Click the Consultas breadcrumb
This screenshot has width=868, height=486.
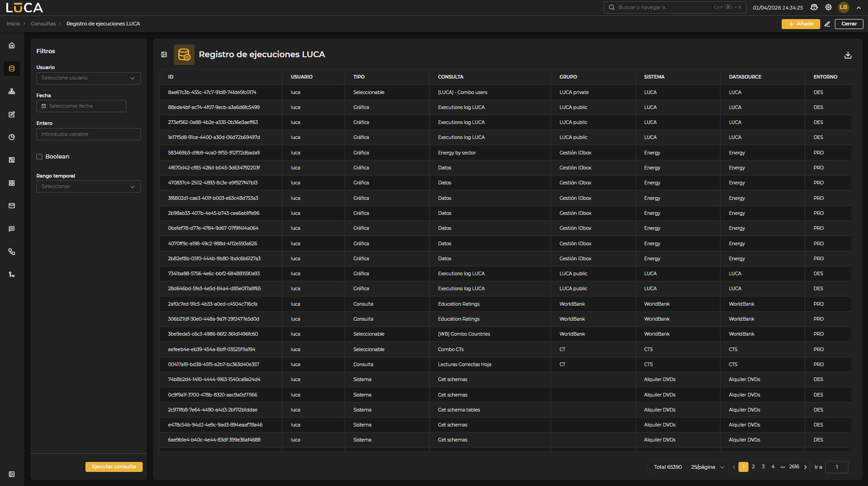coord(43,24)
